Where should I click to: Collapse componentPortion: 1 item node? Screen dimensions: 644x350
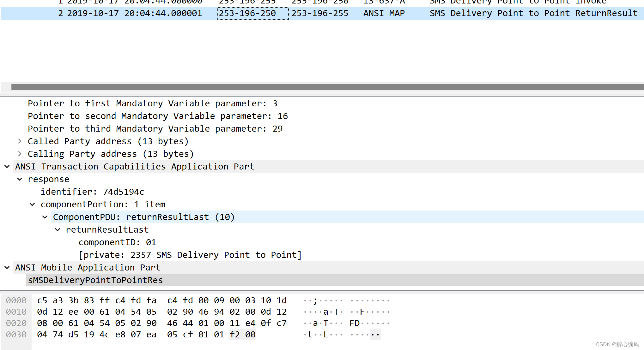(x=32, y=204)
